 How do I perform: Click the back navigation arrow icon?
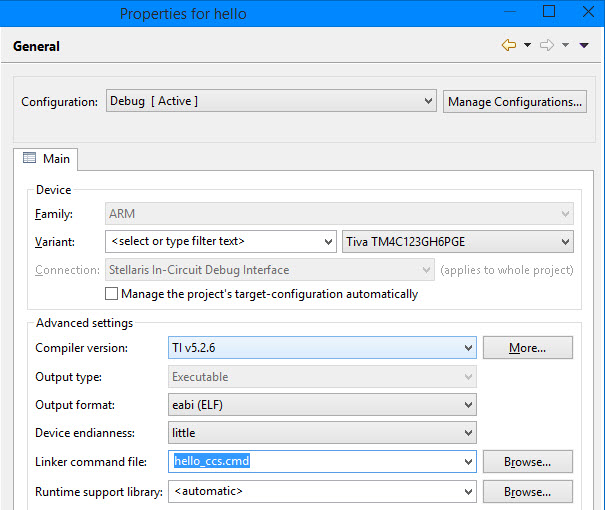pyautogui.click(x=509, y=46)
